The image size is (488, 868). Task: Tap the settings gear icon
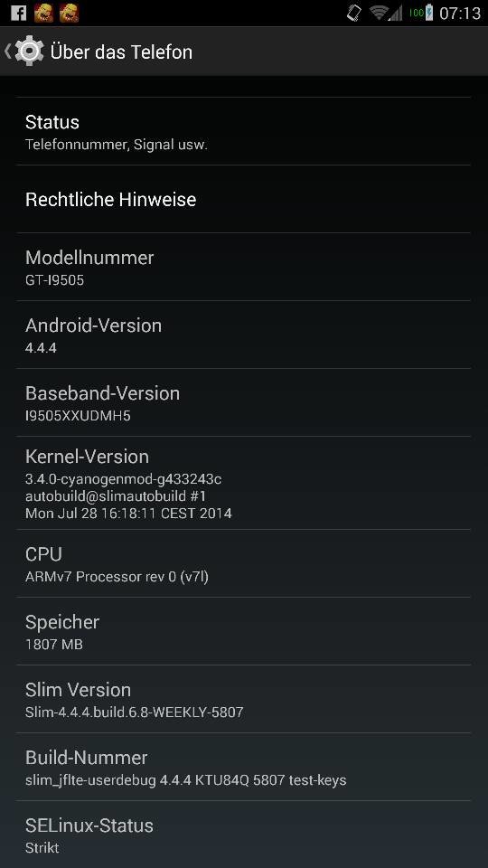coord(29,52)
